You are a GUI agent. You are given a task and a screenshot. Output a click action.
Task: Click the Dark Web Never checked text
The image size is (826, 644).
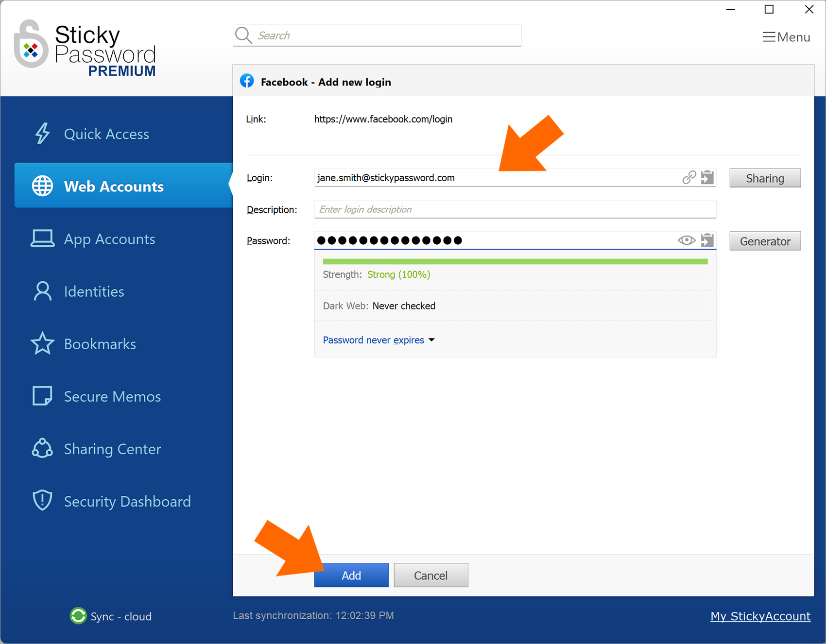[379, 306]
